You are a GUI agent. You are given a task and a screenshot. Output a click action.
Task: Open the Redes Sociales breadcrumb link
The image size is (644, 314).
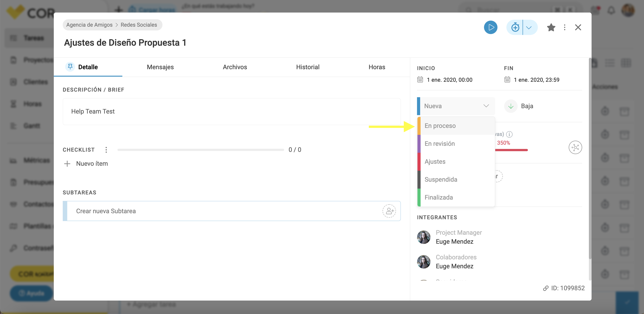coord(139,25)
